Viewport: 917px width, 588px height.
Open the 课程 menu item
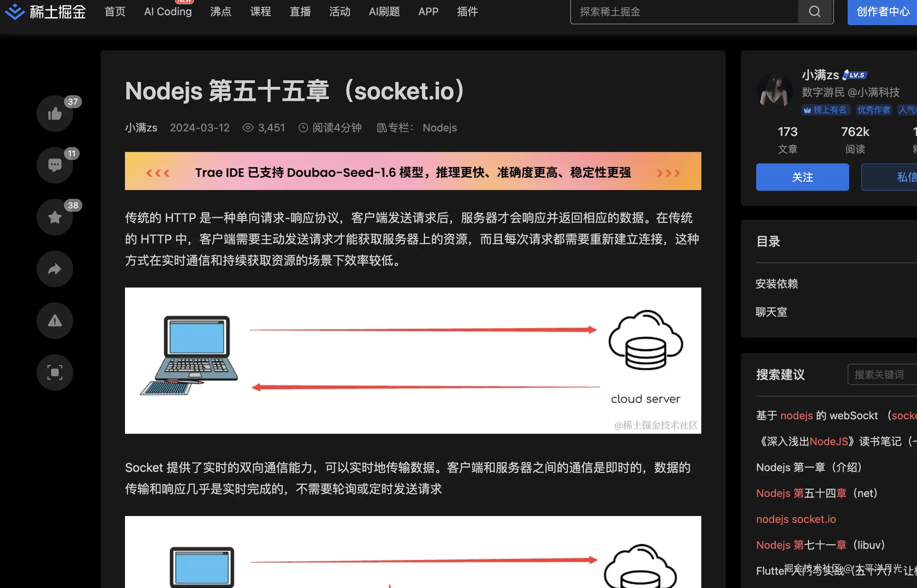260,12
